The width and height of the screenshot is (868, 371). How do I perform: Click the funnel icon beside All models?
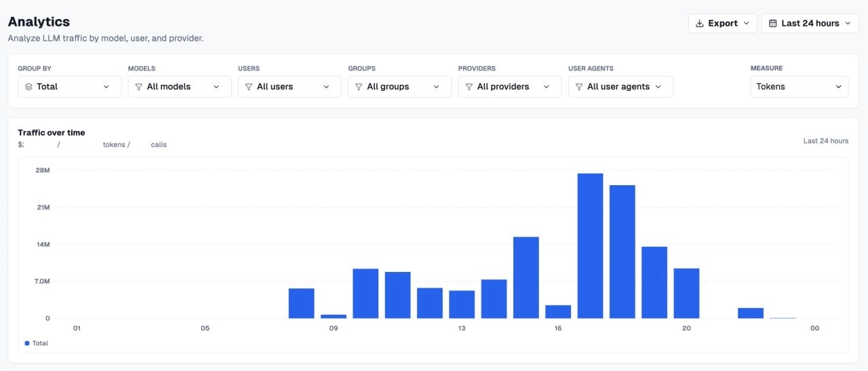click(x=138, y=87)
